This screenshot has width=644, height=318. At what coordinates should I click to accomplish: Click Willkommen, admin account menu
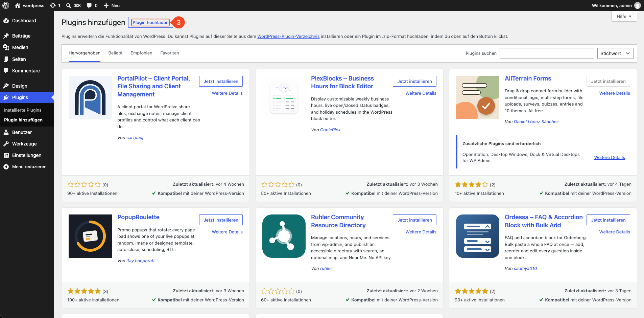[x=616, y=5]
